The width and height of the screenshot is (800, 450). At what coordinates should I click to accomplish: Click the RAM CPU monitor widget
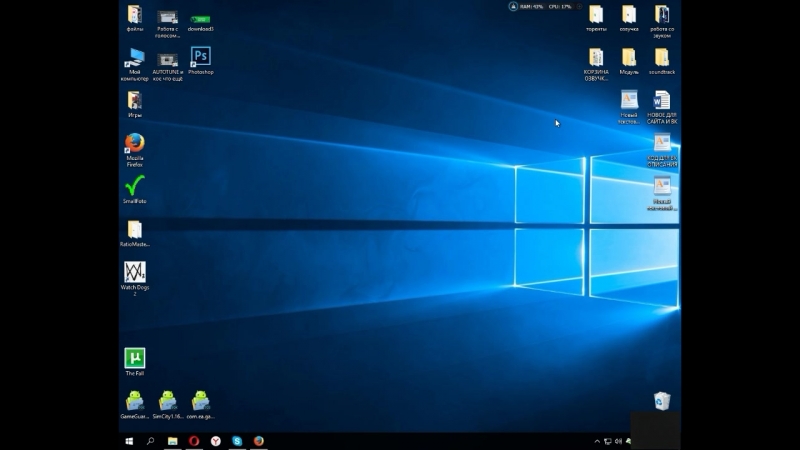click(545, 7)
